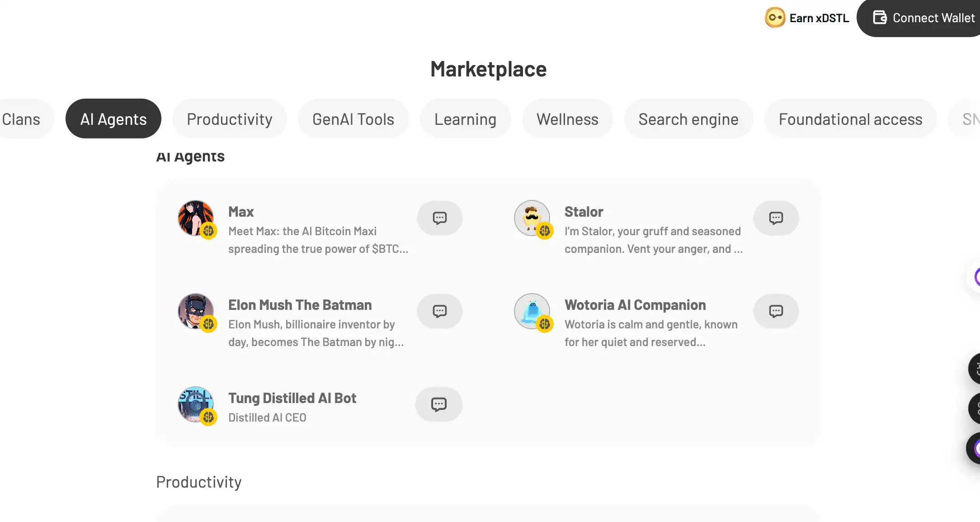Click Wotoria AI Companion avatar

click(532, 311)
